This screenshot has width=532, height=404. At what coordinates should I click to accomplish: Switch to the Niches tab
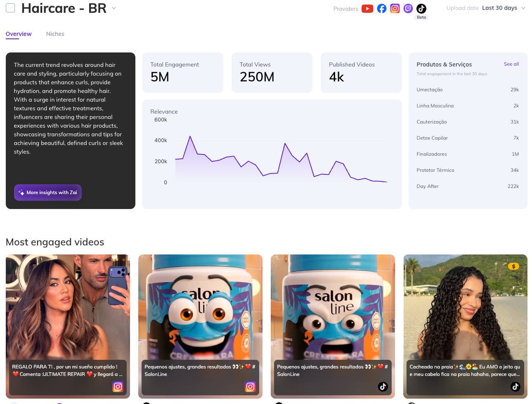55,34
